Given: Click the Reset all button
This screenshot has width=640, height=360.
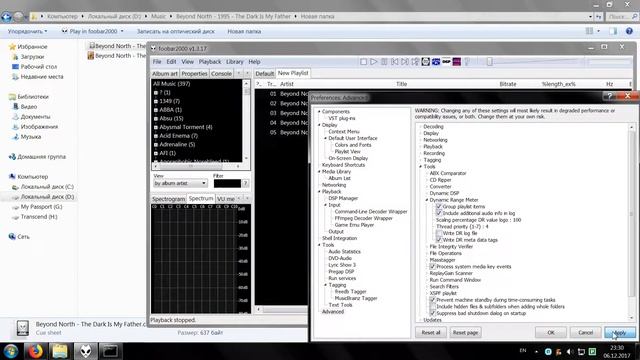Looking at the screenshot, I should tap(431, 333).
